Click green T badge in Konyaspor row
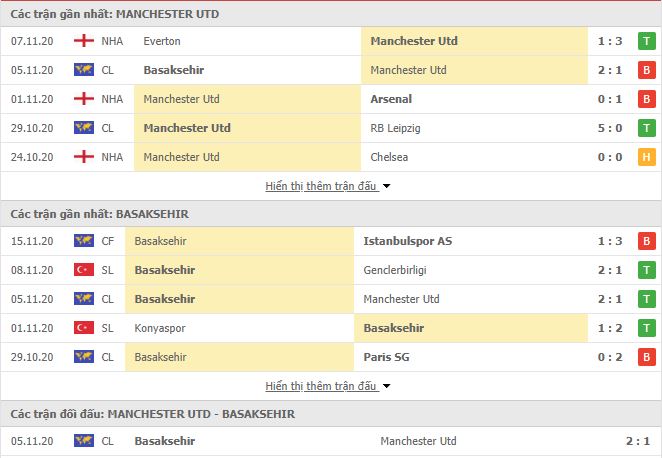662x458 pixels. [x=646, y=328]
